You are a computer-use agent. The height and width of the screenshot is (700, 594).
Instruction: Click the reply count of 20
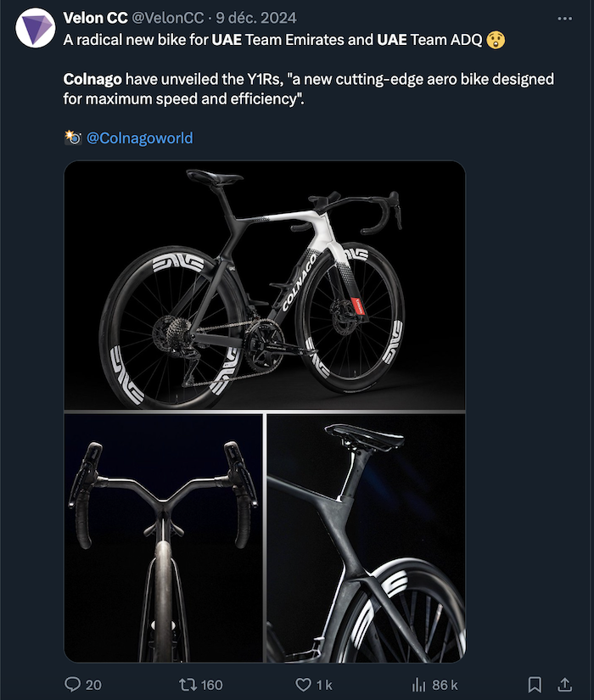[x=93, y=685]
